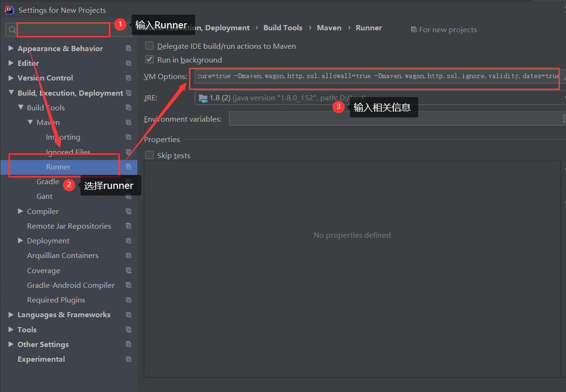Click project-scope icon beside Required Plugins
The height and width of the screenshot is (392, 566).
[128, 300]
